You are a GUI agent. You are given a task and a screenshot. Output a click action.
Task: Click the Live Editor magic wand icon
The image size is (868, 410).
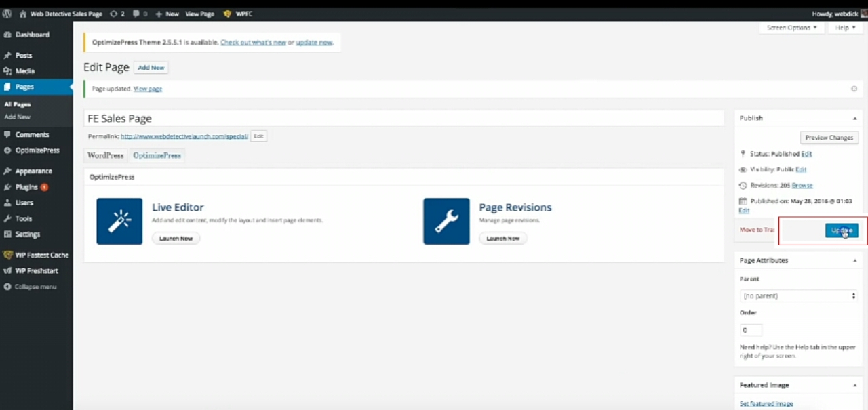pyautogui.click(x=119, y=221)
